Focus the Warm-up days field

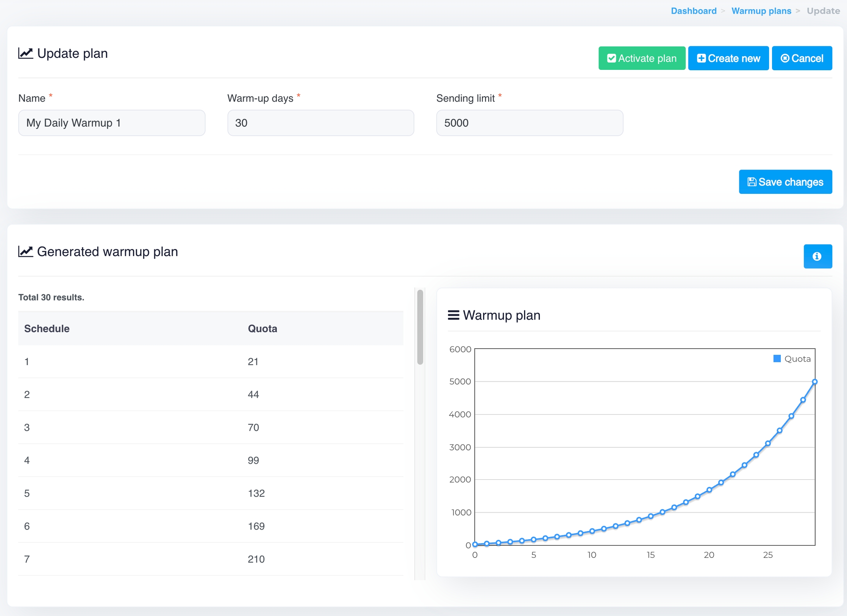[321, 123]
